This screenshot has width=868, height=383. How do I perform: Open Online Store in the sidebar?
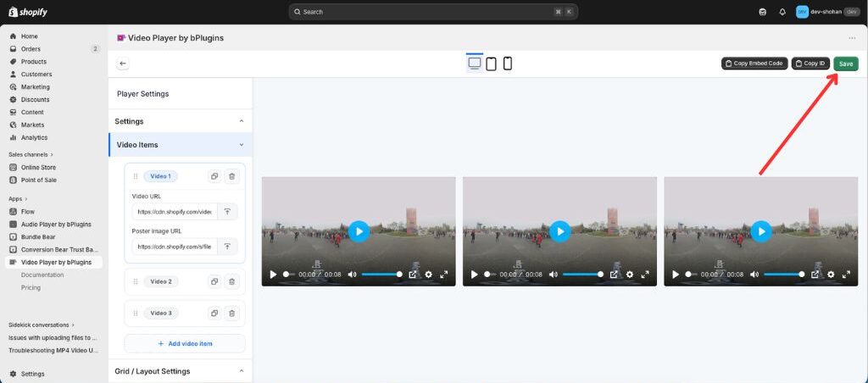(38, 167)
